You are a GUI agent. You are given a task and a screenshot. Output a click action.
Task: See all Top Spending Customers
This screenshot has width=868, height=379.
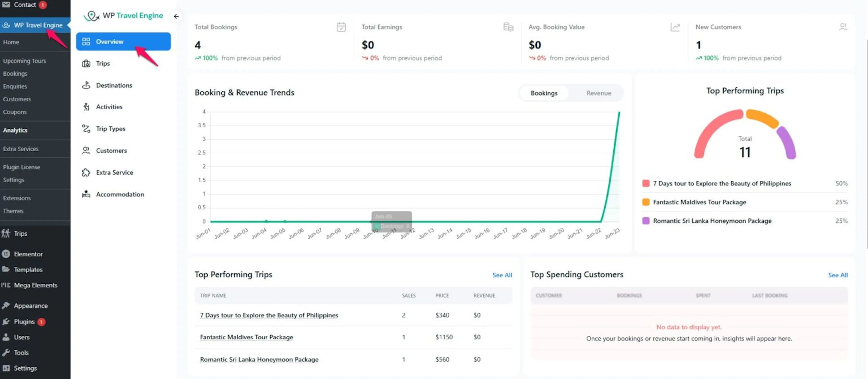coord(838,275)
